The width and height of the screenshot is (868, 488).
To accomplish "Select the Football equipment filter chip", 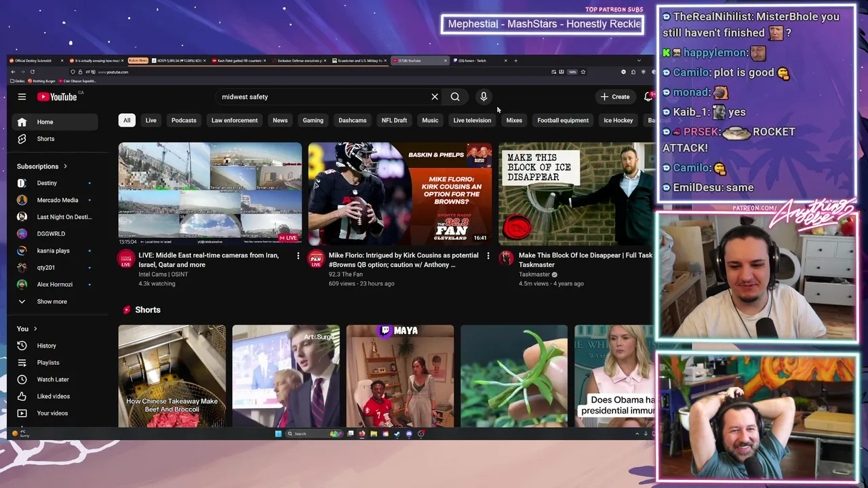I will pos(563,121).
